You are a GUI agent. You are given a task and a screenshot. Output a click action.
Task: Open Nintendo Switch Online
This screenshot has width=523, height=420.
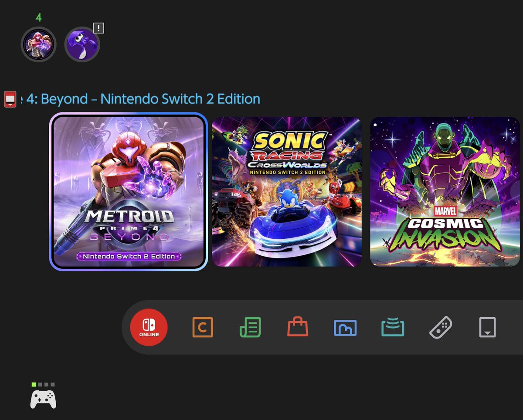click(x=149, y=327)
